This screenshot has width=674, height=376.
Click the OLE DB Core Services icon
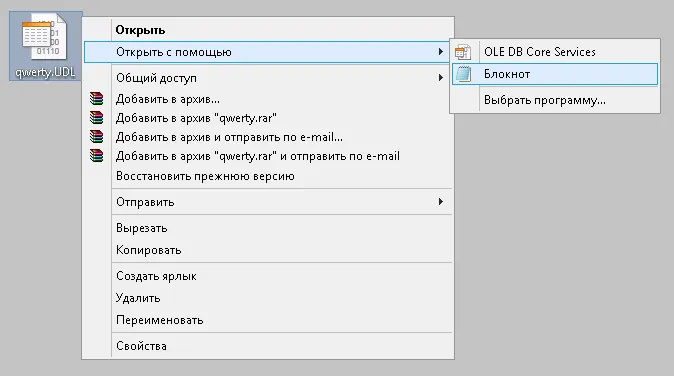click(463, 52)
